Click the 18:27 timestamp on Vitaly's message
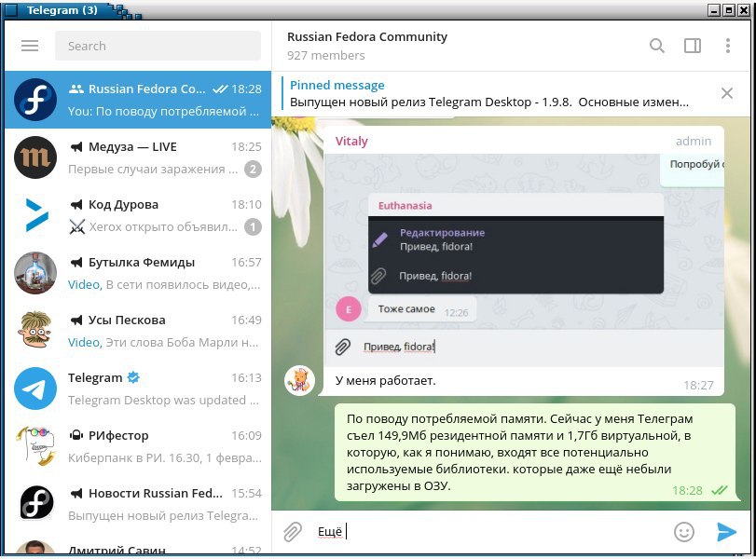The image size is (756, 559). click(x=698, y=385)
